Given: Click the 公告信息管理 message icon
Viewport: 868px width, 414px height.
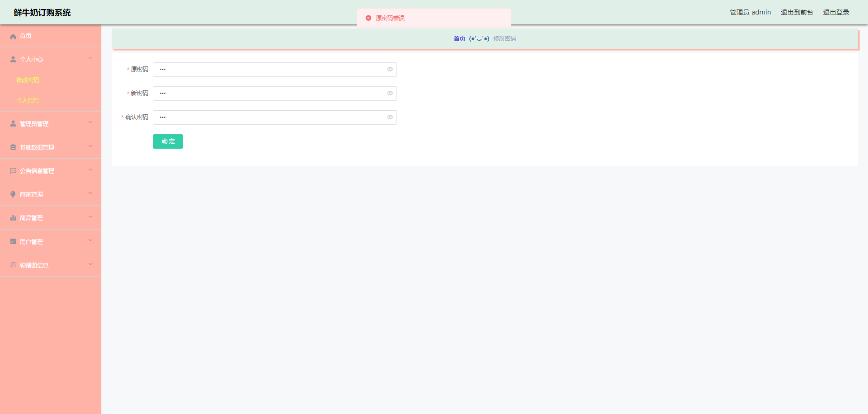Looking at the screenshot, I should [x=13, y=171].
